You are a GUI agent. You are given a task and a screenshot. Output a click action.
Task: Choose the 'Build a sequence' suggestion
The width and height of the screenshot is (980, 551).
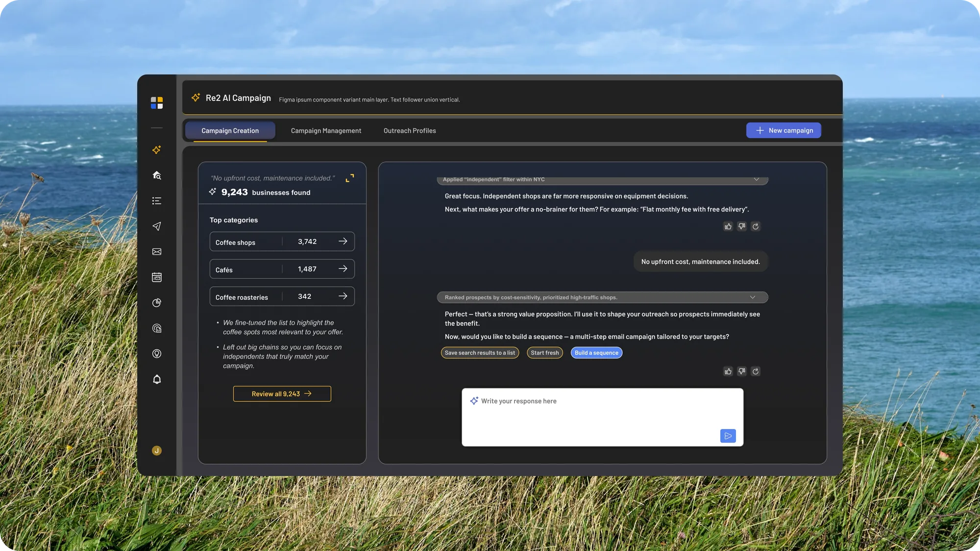click(x=596, y=353)
